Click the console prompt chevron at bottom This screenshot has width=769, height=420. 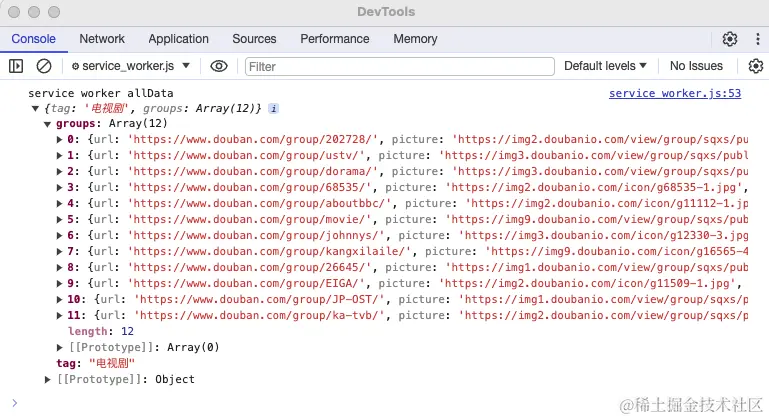click(x=15, y=403)
